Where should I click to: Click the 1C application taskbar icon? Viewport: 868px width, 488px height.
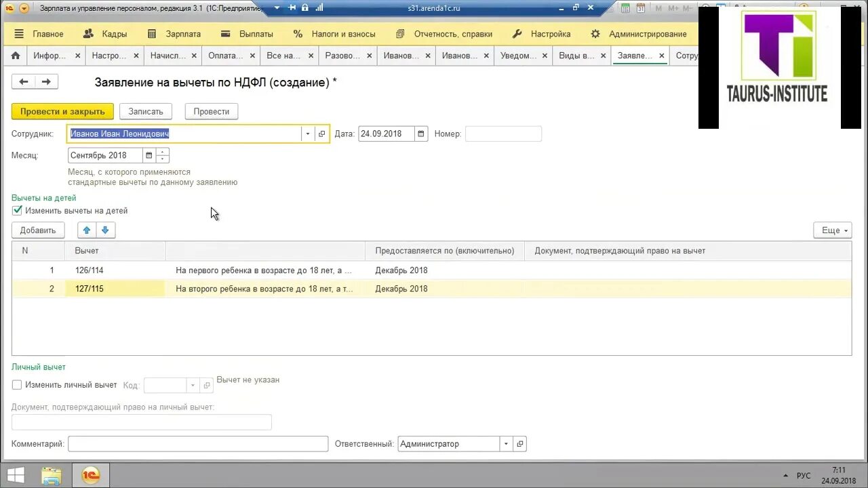[x=90, y=475]
